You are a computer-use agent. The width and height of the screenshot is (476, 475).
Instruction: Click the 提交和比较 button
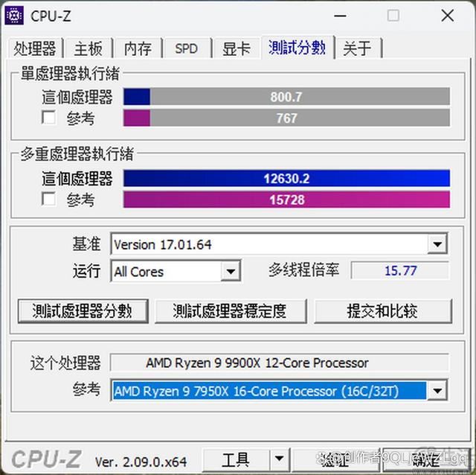click(383, 311)
